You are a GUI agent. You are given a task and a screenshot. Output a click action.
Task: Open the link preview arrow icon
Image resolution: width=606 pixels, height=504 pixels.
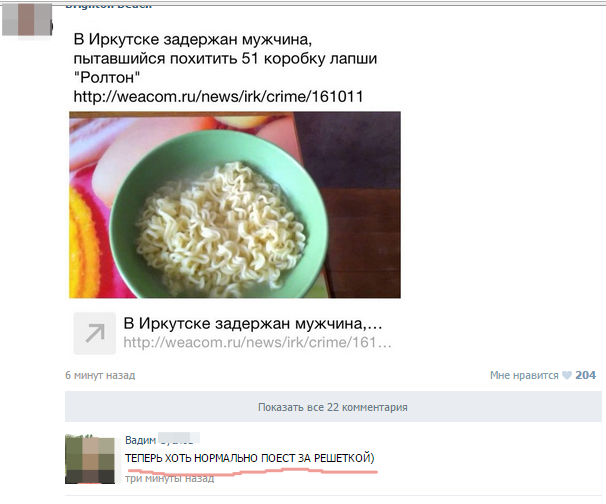coord(95,333)
